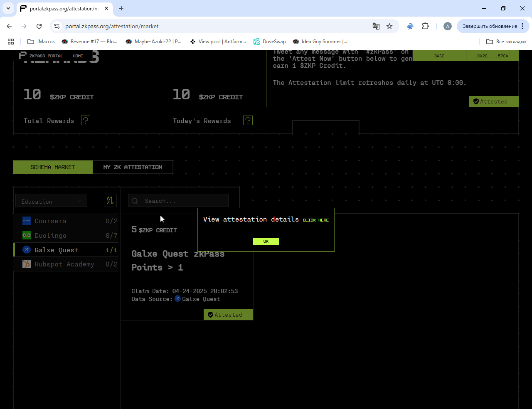
Task: Click the blue bird extension icon
Action: click(x=410, y=26)
